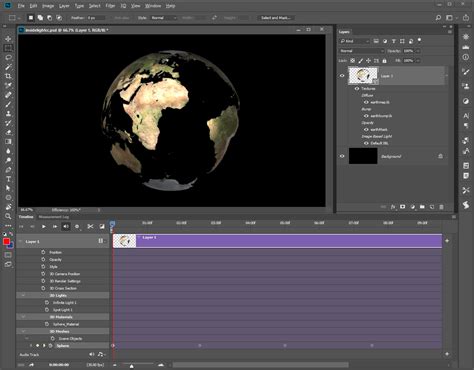
Task: Hide the Background layer visibility eye
Action: [342, 156]
